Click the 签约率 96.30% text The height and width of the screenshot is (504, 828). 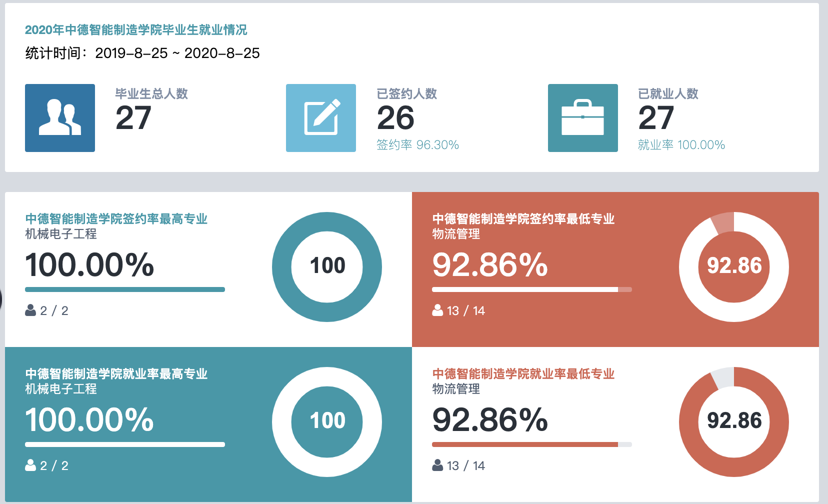click(417, 145)
